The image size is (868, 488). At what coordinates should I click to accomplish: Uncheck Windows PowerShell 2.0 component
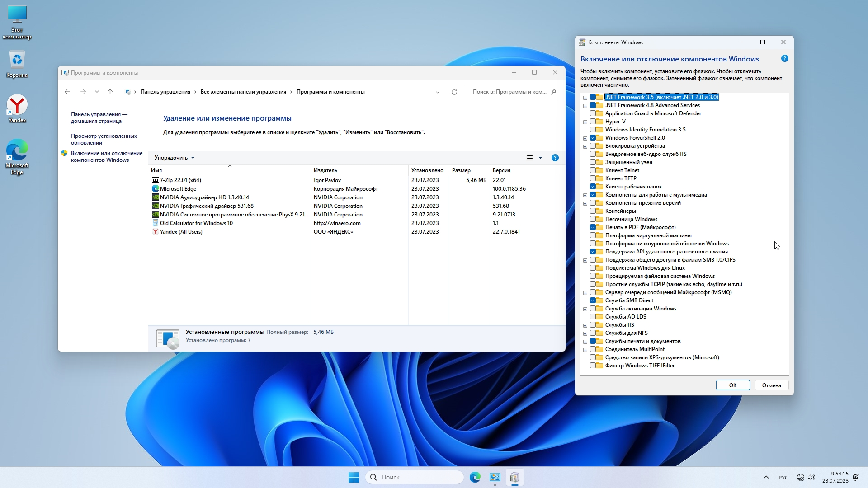(593, 138)
